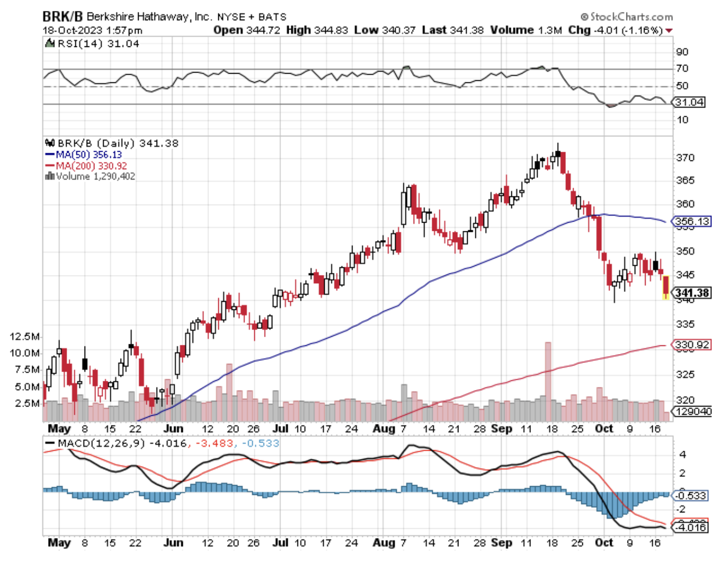Click the Jul label under the price chart
This screenshot has height=562, width=728.
[280, 429]
